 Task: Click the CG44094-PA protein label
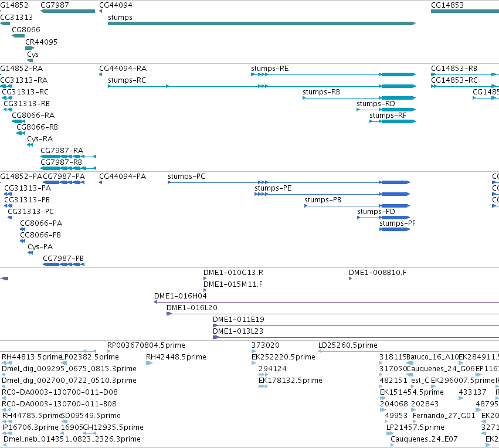click(x=123, y=177)
